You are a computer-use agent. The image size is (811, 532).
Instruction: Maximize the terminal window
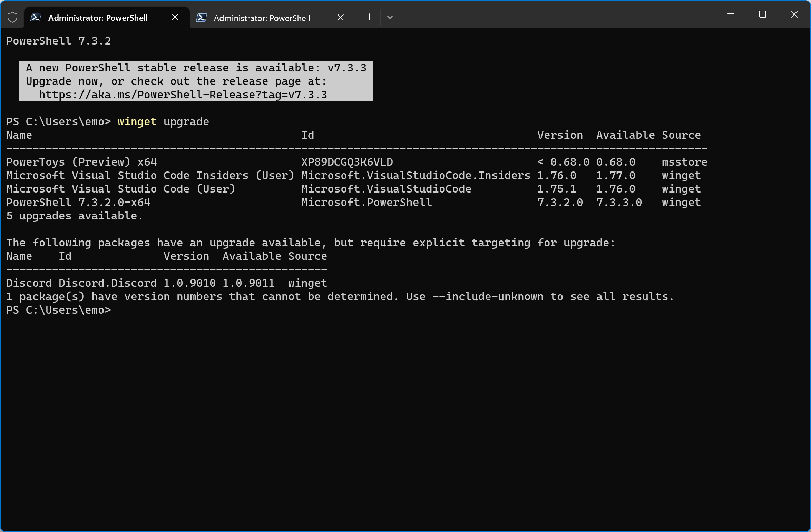(x=762, y=14)
